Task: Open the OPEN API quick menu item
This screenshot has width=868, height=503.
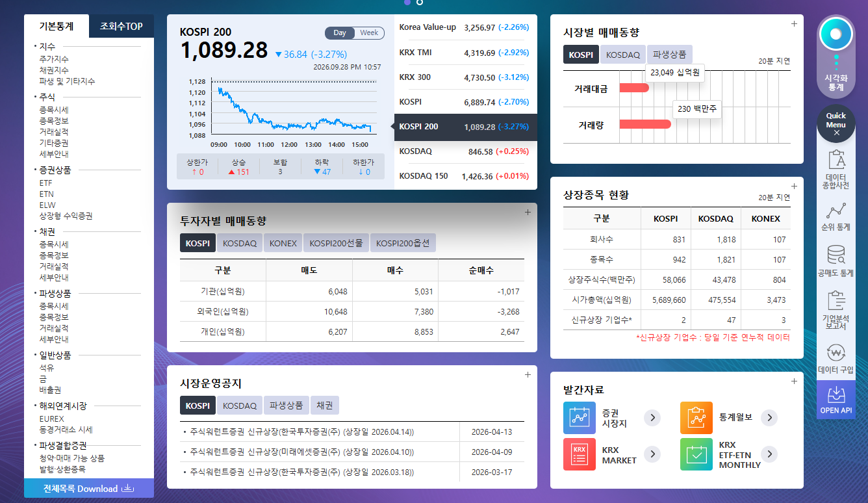Action: [836, 400]
